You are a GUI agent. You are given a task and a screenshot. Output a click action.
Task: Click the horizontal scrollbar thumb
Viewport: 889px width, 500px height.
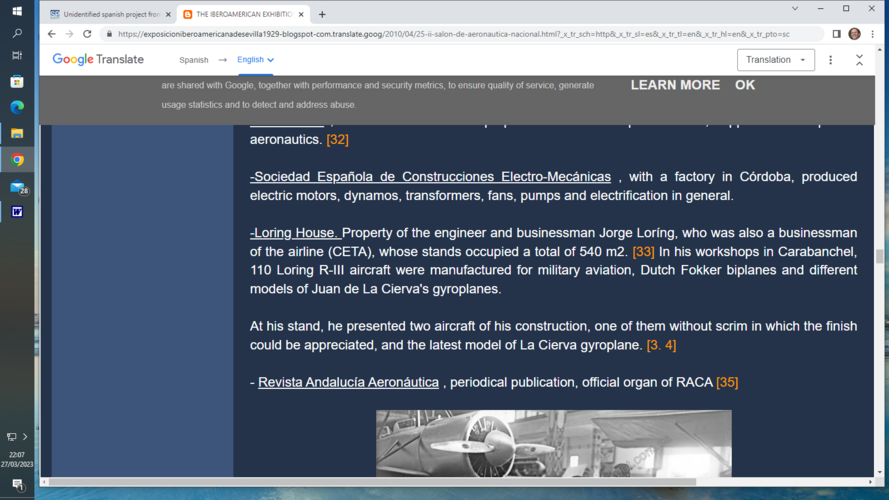coord(372,482)
